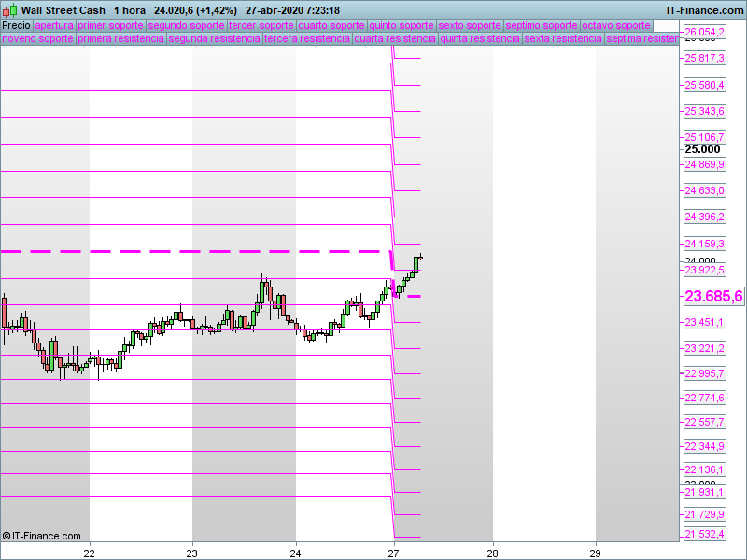The image size is (747, 560).
Task: Click price level label 21.729,9
Action: 705,515
